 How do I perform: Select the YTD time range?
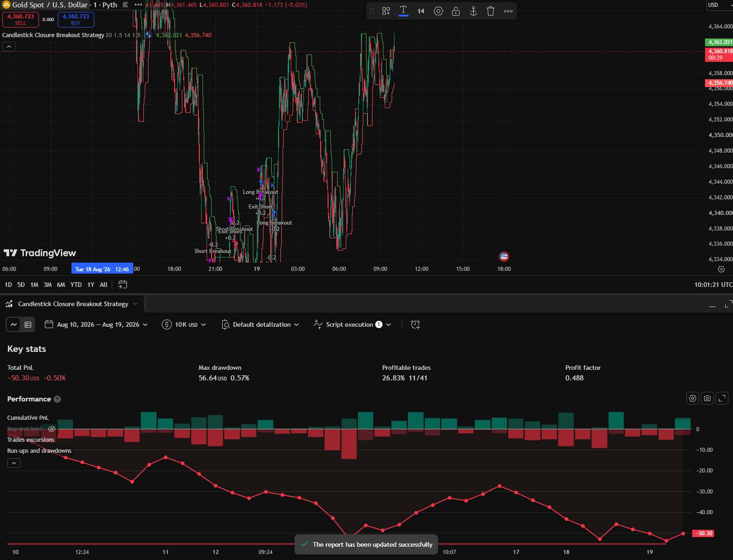click(x=76, y=285)
